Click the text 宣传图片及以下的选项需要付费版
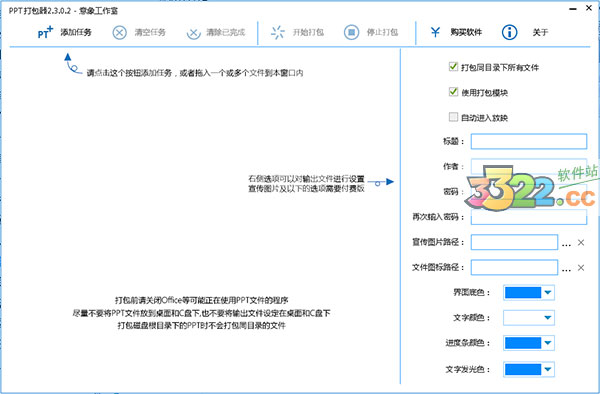This screenshot has height=394, width=600. click(306, 188)
